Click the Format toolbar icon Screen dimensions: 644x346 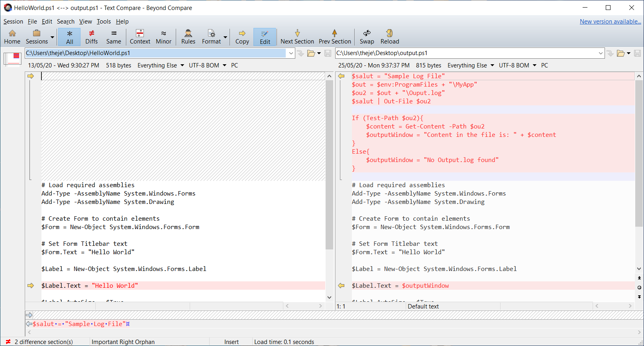(x=211, y=37)
